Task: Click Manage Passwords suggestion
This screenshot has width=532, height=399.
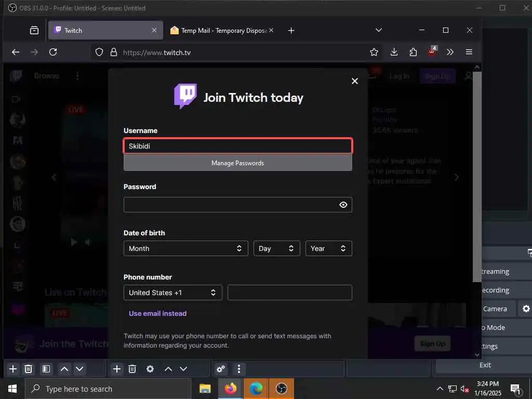Action: (238, 163)
